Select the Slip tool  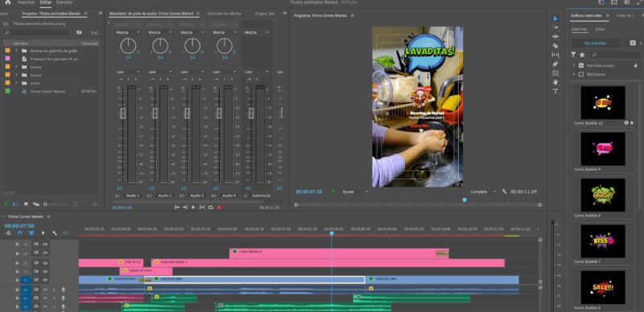555,55
